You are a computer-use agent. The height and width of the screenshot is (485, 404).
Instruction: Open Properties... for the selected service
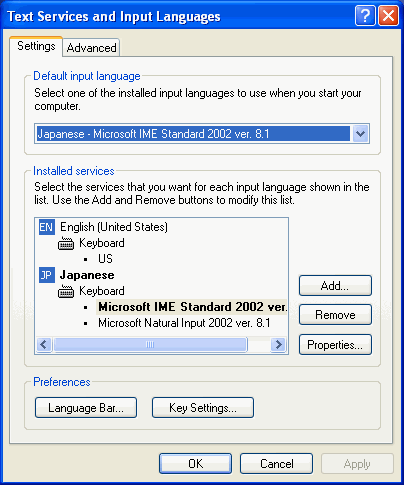tap(335, 345)
